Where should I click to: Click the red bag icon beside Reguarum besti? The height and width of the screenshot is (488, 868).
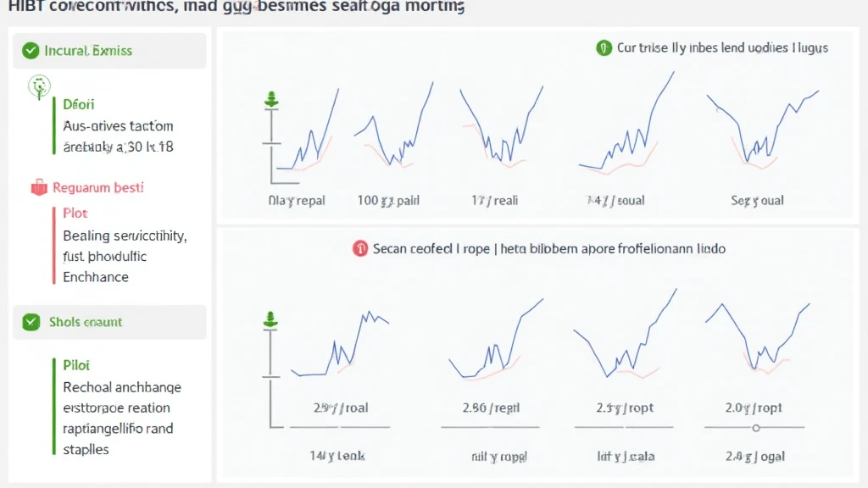(37, 187)
